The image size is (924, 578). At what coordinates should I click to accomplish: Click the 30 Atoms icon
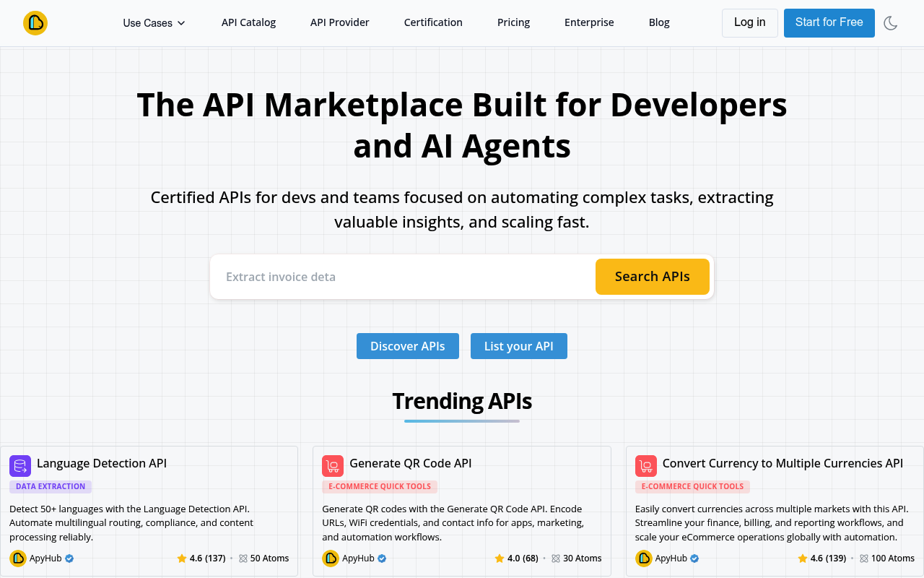click(x=556, y=558)
